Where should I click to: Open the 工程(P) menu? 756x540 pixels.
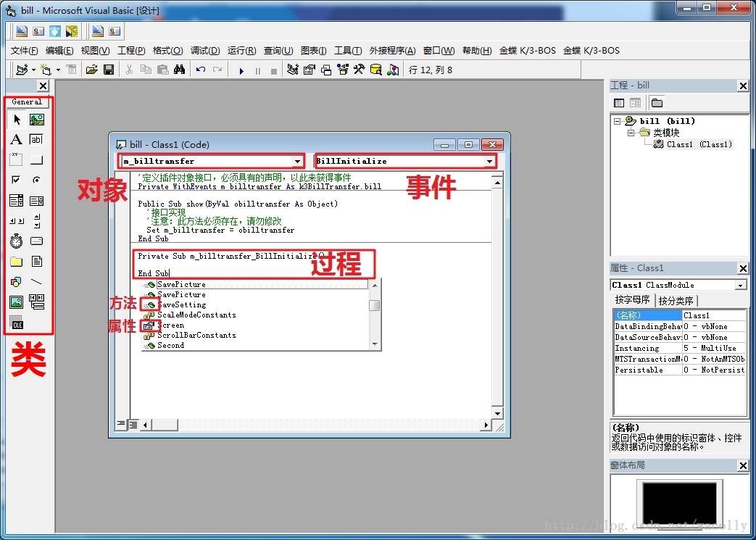pyautogui.click(x=131, y=51)
